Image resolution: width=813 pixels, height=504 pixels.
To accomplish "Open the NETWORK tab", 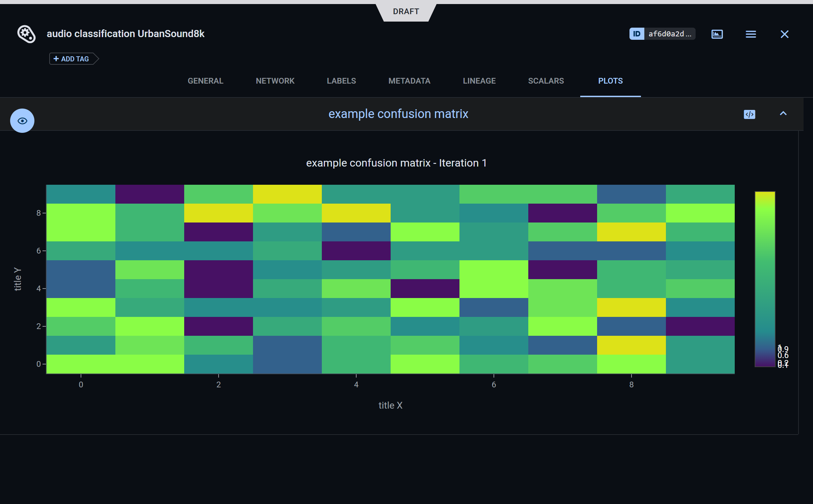I will click(275, 81).
